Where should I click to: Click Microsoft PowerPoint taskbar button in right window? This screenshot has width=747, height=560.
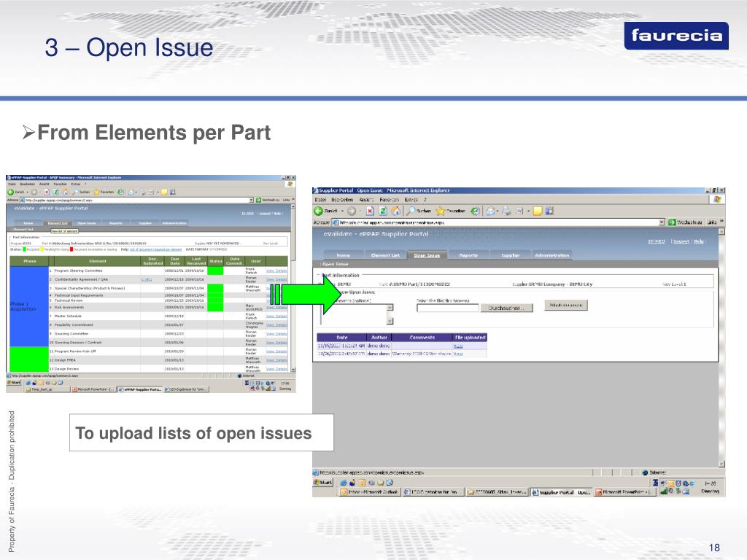tap(626, 492)
